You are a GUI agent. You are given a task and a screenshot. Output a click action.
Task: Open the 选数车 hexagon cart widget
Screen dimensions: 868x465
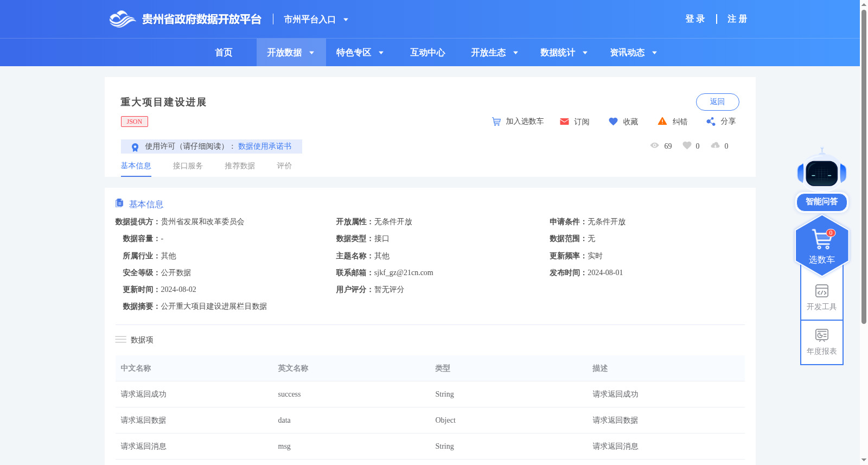(x=822, y=246)
